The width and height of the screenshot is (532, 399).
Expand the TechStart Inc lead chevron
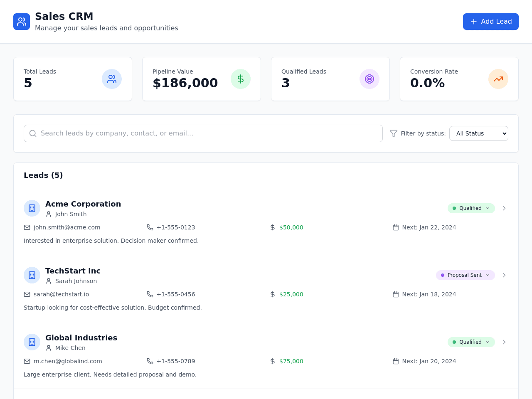point(504,275)
